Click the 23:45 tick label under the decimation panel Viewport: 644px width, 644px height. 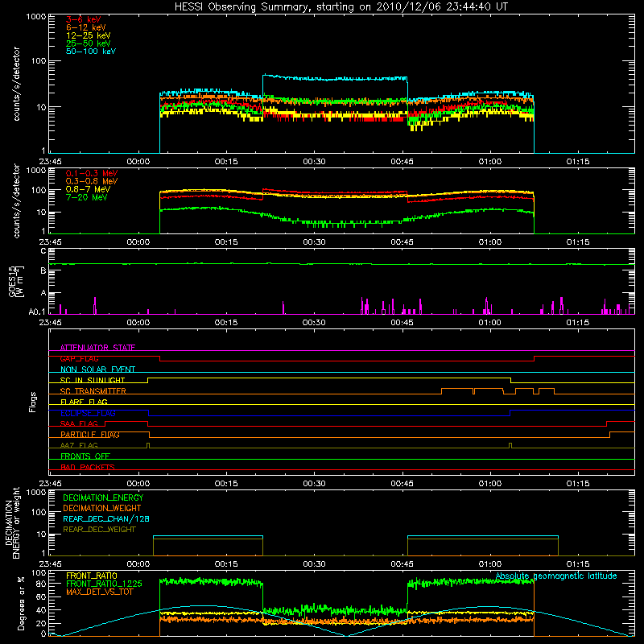(50, 564)
